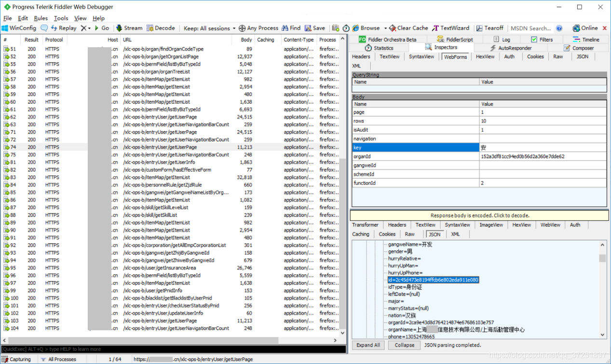Viewport: 611px width, 364px height.
Task: Click the timer stopwatch icon
Action: [x=346, y=28]
